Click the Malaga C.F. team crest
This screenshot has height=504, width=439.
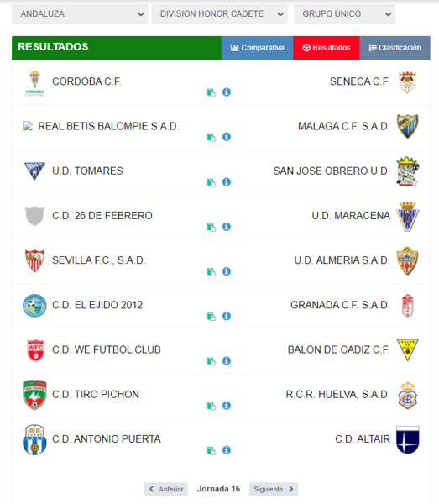tap(408, 126)
